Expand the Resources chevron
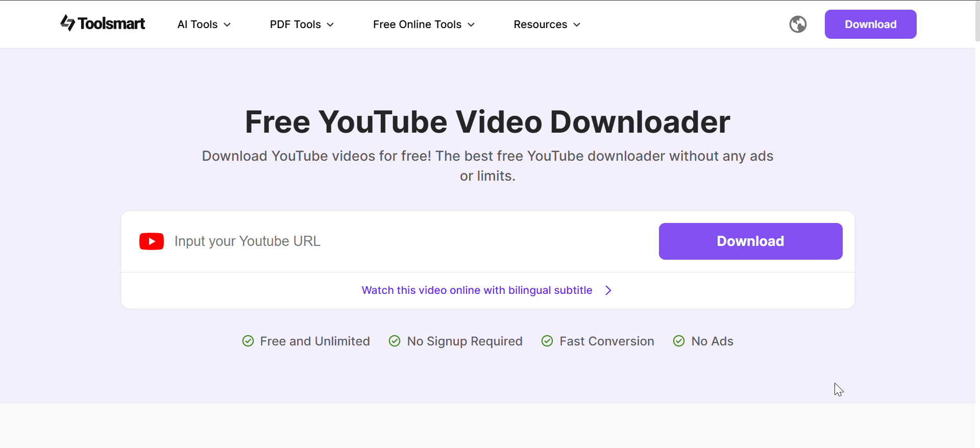Image resolution: width=980 pixels, height=448 pixels. click(x=577, y=24)
